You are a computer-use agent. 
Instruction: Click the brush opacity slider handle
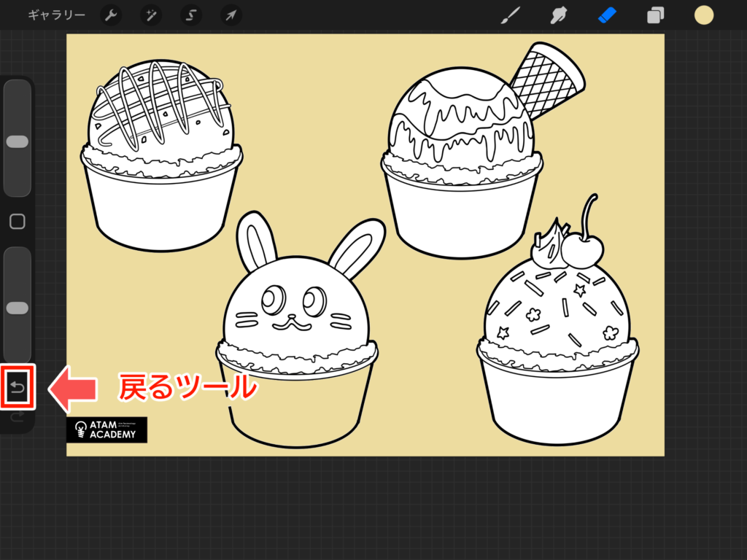point(18,308)
